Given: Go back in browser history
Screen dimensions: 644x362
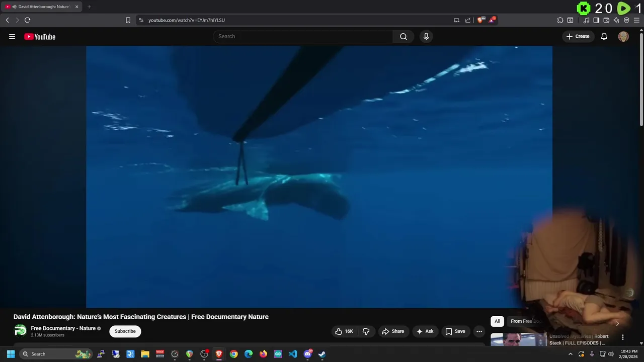Looking at the screenshot, I should coord(8,20).
